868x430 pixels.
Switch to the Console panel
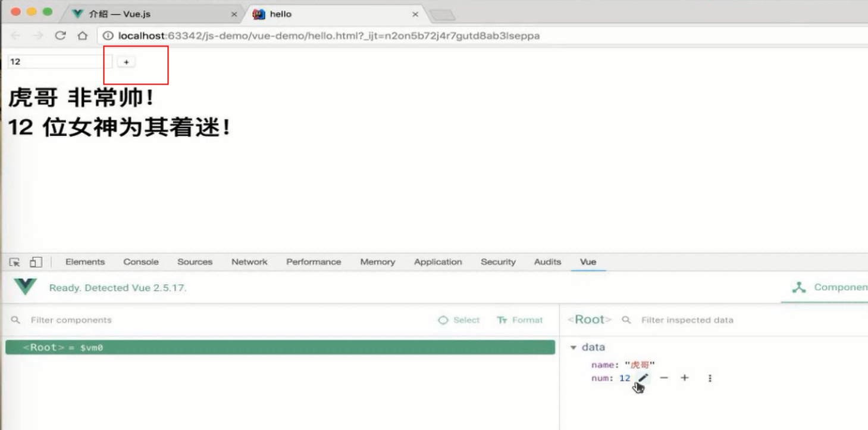[x=141, y=262]
